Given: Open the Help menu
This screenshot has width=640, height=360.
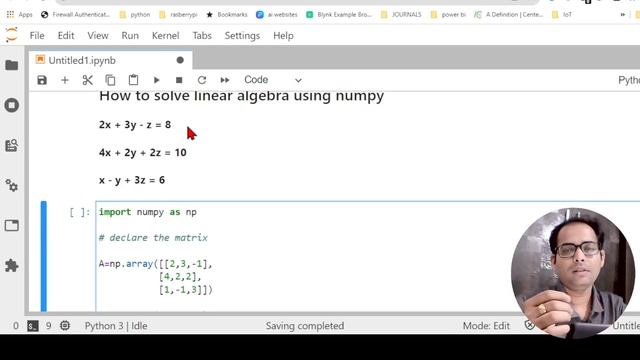Looking at the screenshot, I should pos(283,36).
